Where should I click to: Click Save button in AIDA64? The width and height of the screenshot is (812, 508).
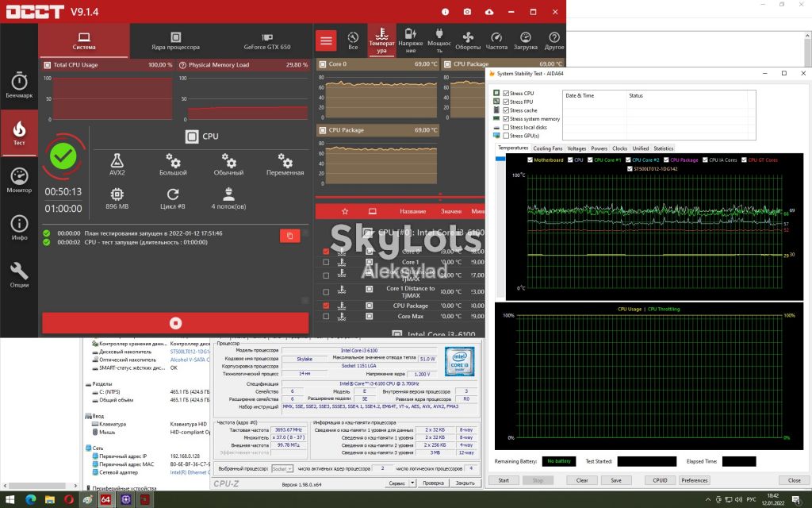point(616,480)
